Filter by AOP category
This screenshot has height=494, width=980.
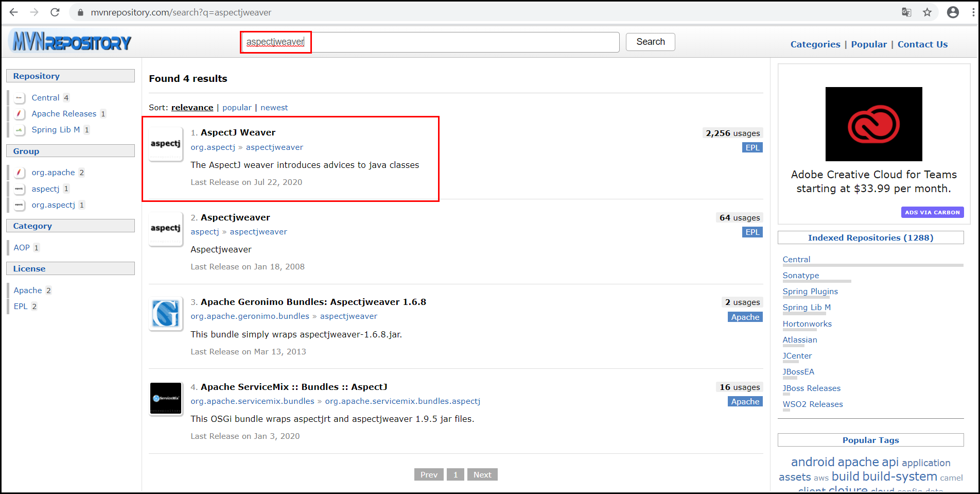point(22,248)
